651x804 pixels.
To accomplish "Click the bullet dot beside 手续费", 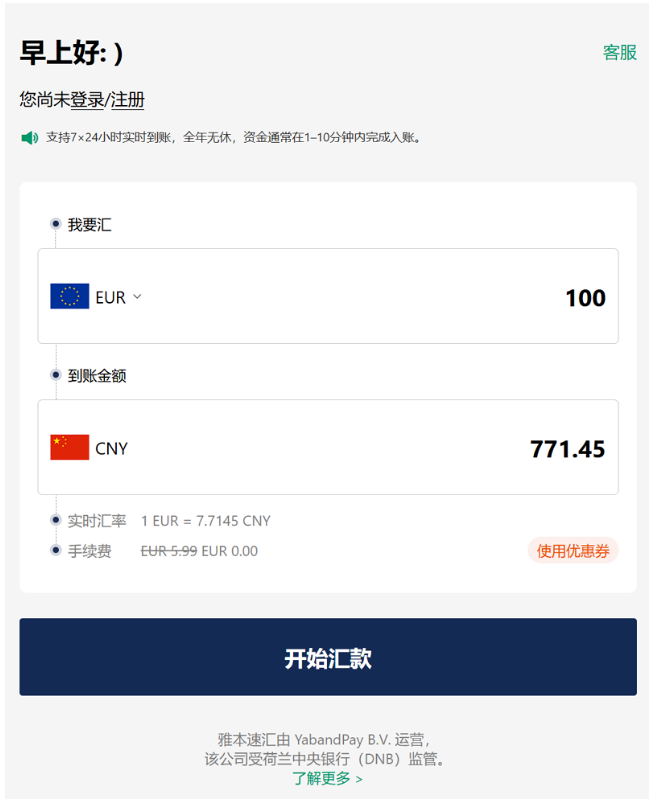I will click(56, 550).
